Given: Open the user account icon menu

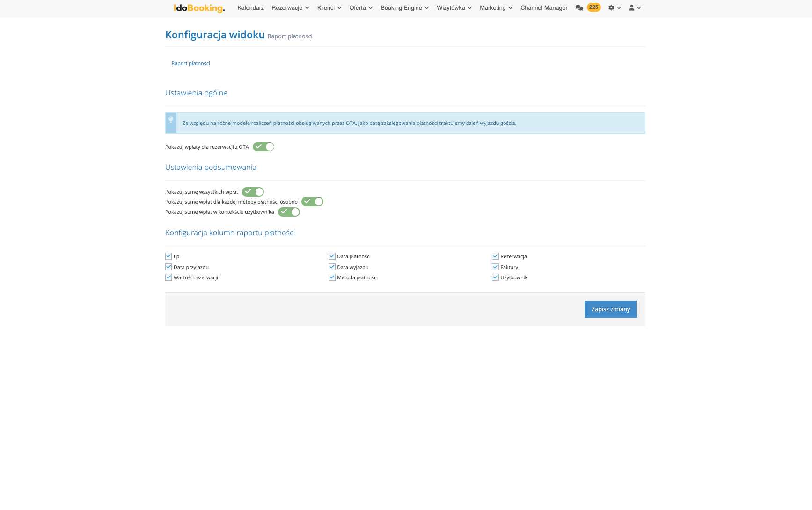Looking at the screenshot, I should 635,8.
